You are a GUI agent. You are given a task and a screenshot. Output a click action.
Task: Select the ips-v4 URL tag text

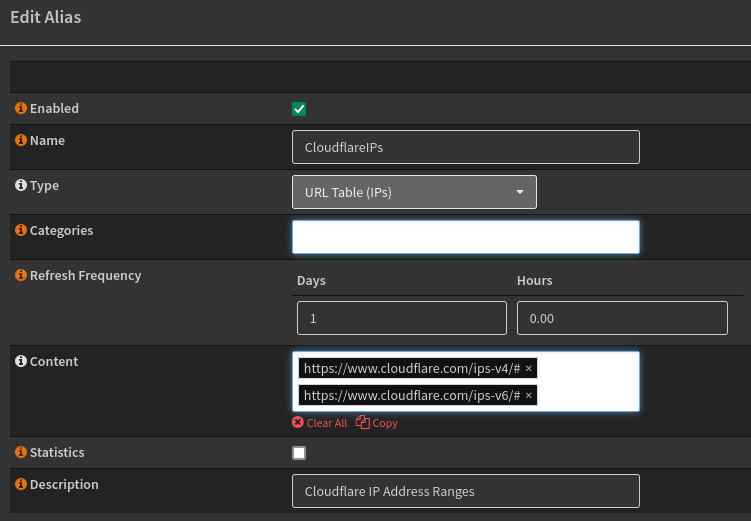point(412,369)
